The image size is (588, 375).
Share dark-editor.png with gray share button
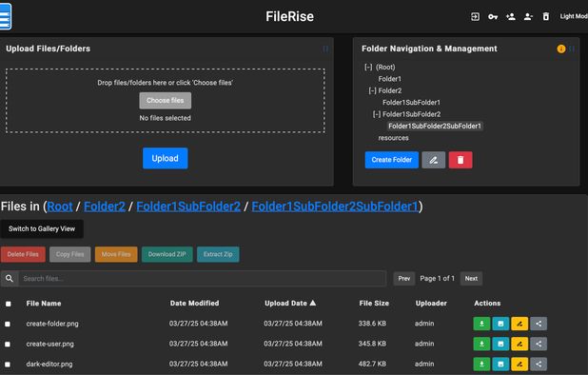tap(539, 365)
